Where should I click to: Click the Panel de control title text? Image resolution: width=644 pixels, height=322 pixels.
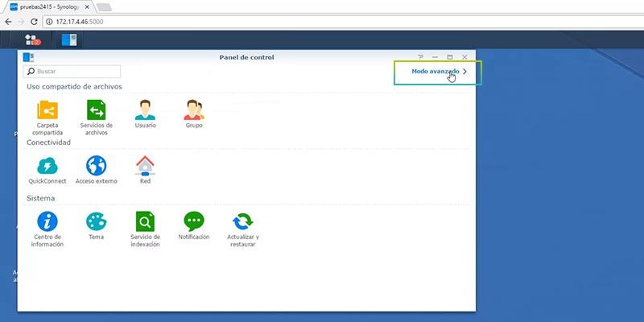click(246, 57)
